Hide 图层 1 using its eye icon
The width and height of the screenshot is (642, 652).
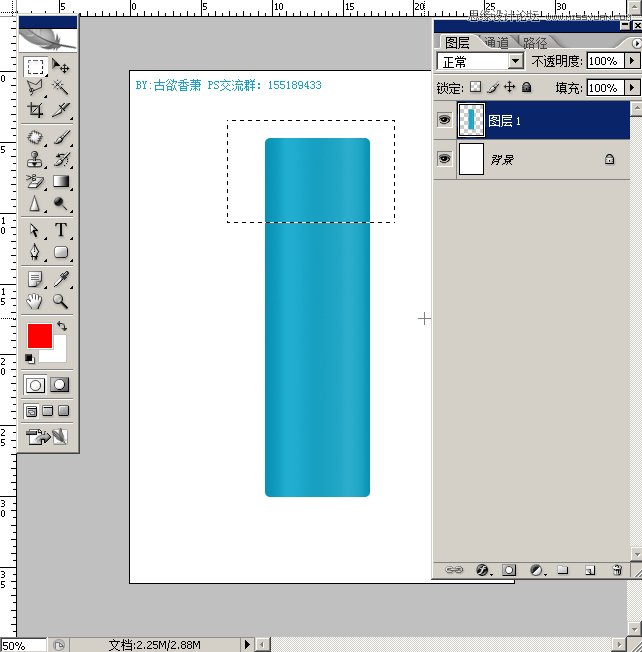(444, 120)
